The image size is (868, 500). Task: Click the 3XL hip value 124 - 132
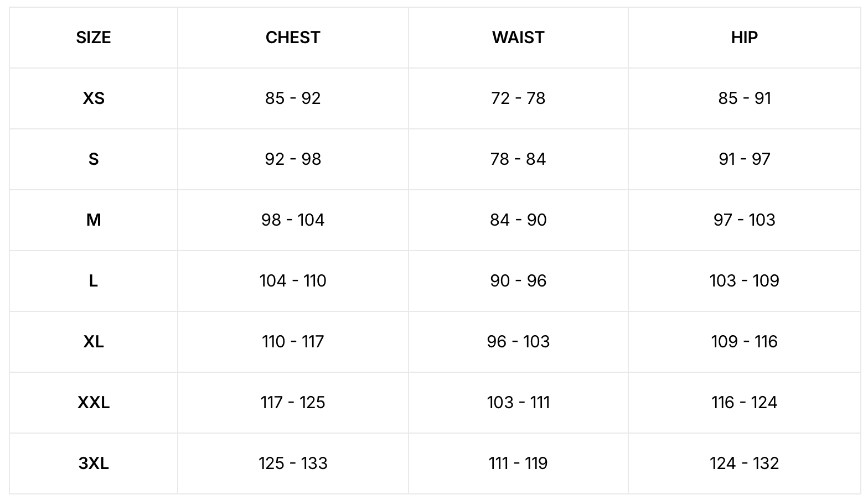pyautogui.click(x=744, y=463)
